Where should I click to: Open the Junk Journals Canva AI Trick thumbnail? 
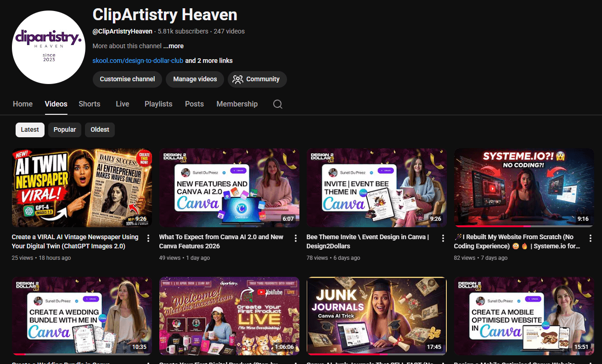pyautogui.click(x=377, y=316)
